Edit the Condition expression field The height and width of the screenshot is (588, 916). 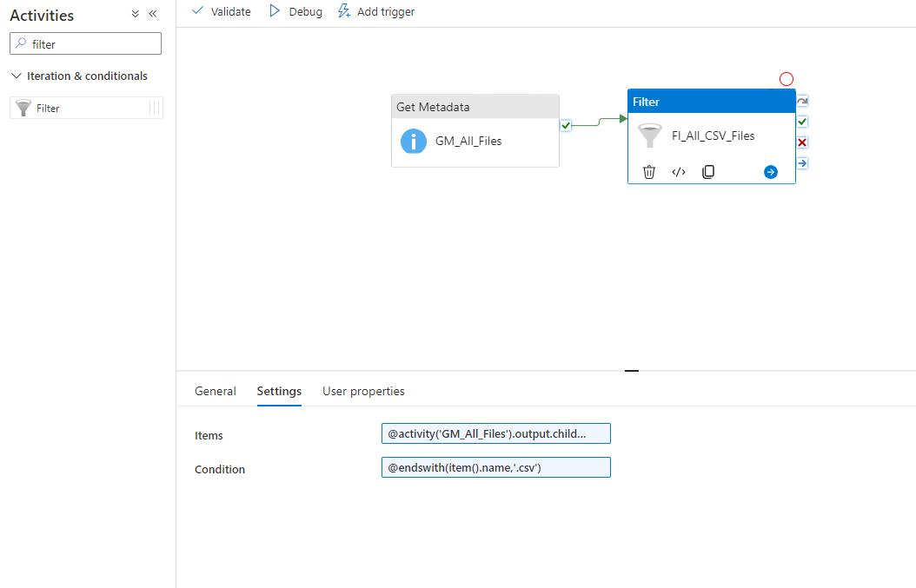tap(495, 467)
